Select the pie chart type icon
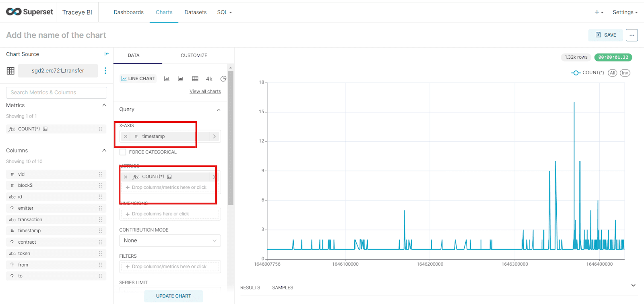The height and width of the screenshot is (304, 644). [x=223, y=79]
